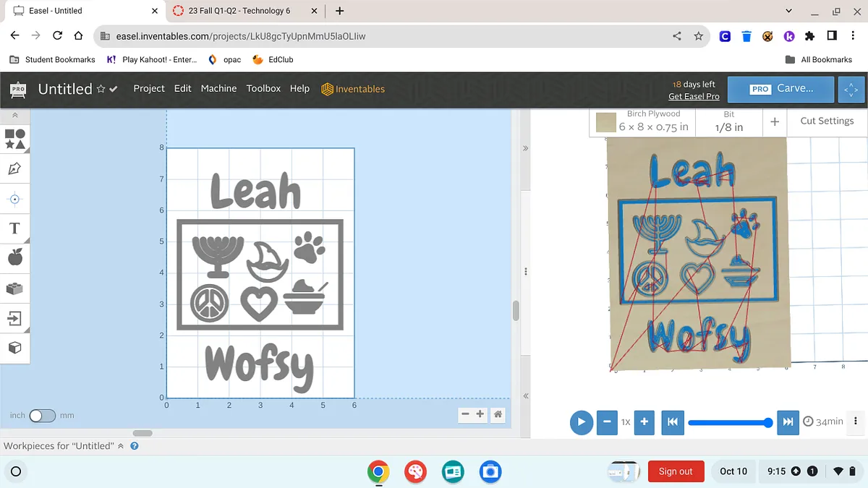Follow the Get Easel Pro link
The image size is (868, 488).
click(693, 96)
